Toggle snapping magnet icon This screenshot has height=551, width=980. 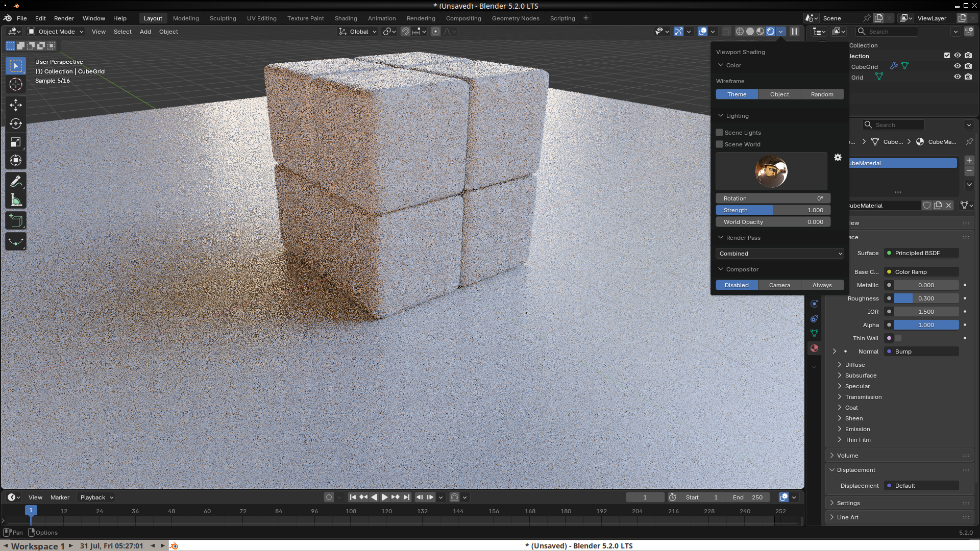point(405,32)
